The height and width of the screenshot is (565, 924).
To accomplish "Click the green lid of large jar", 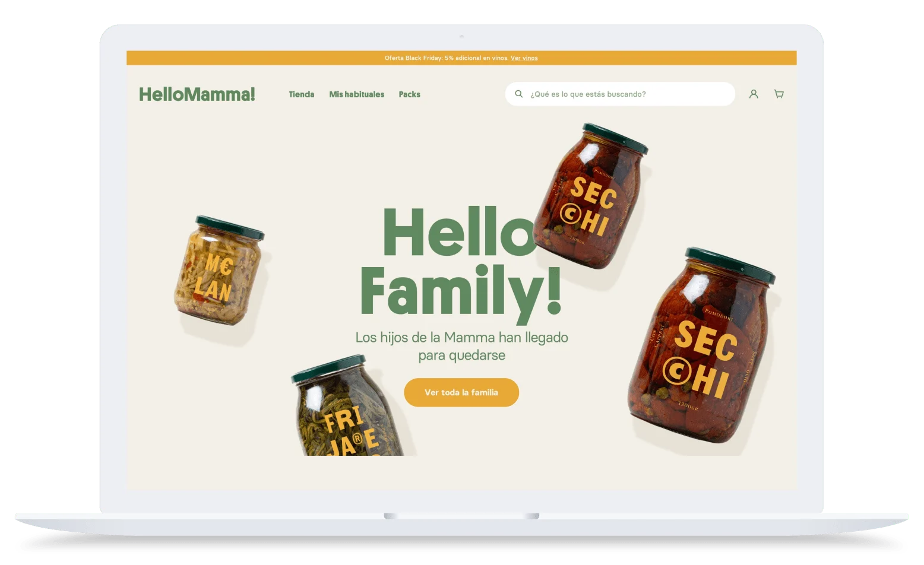I will point(730,266).
